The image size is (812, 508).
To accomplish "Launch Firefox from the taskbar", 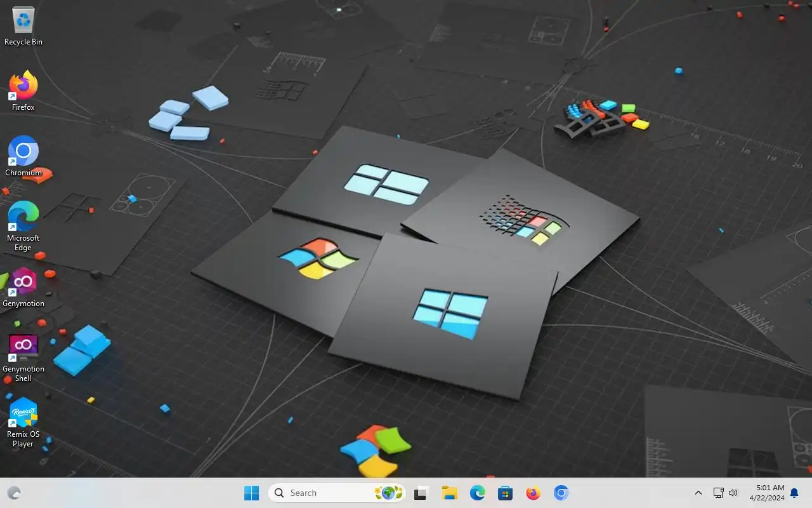I will click(534, 493).
